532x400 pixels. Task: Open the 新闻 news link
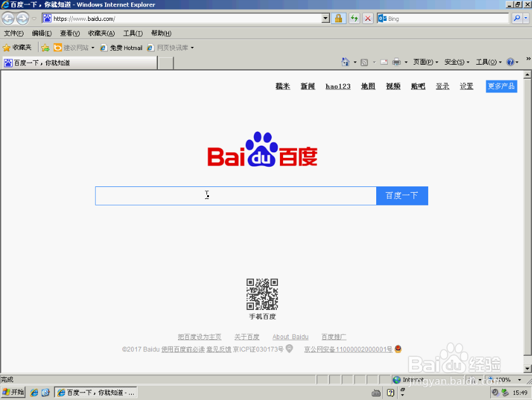pyautogui.click(x=308, y=86)
